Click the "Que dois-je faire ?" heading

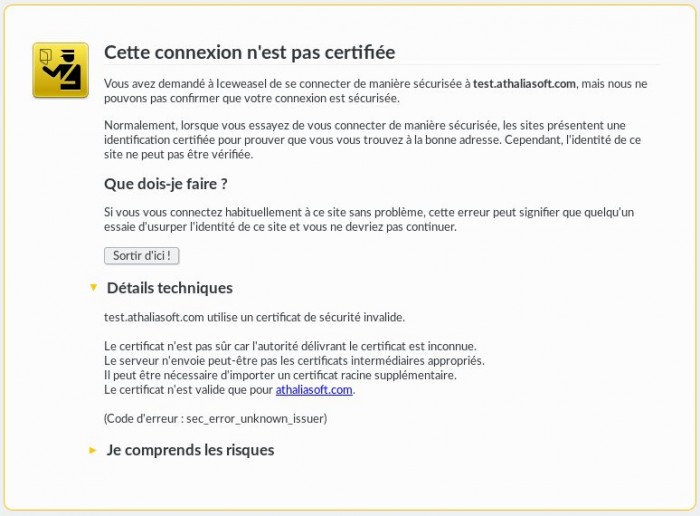(166, 184)
